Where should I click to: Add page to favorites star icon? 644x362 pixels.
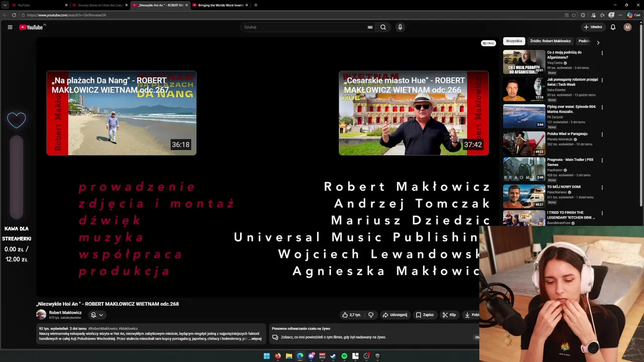pos(574,15)
